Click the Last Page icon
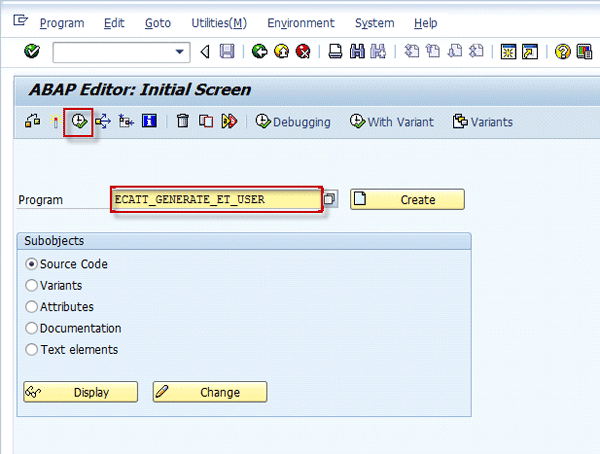 coord(476,51)
